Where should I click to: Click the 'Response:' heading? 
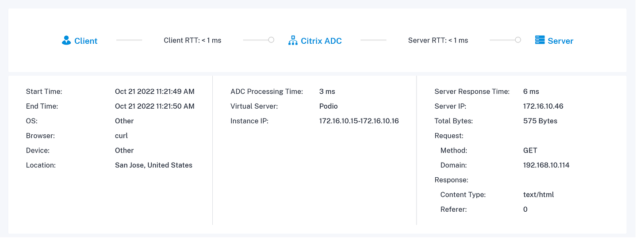tap(452, 180)
